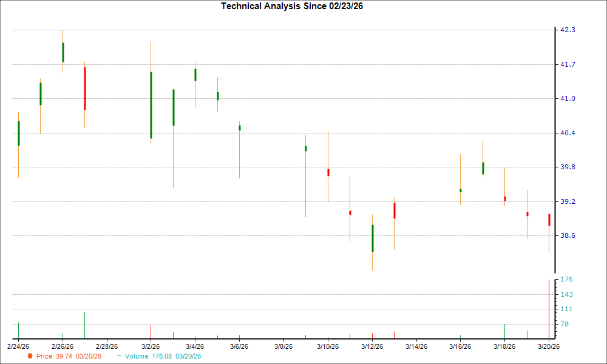The height and width of the screenshot is (364, 607).
Task: Select the 3/14/26 date axis label
Action: point(418,346)
